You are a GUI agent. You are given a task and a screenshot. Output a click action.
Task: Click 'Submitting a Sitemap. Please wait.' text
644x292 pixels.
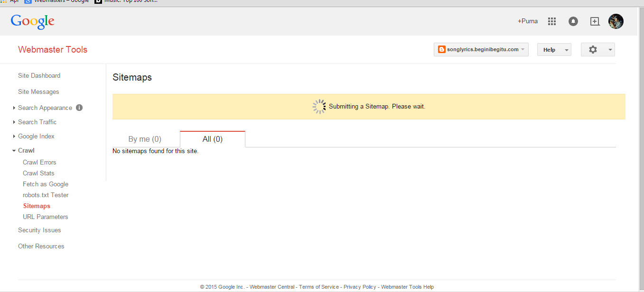click(x=377, y=107)
